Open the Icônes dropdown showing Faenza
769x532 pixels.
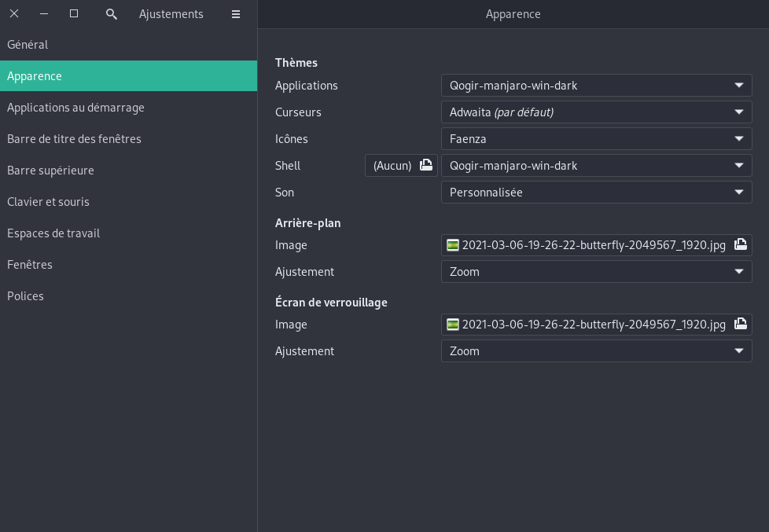[596, 139]
